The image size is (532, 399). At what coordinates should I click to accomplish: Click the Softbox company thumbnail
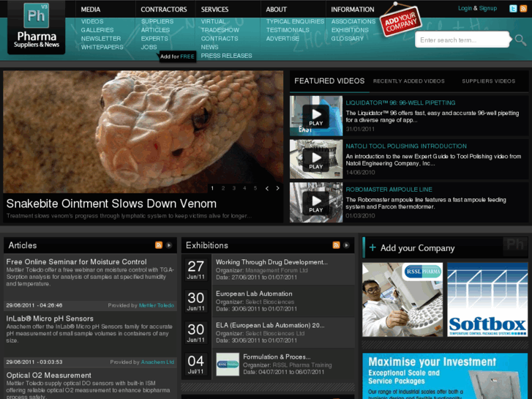(487, 299)
